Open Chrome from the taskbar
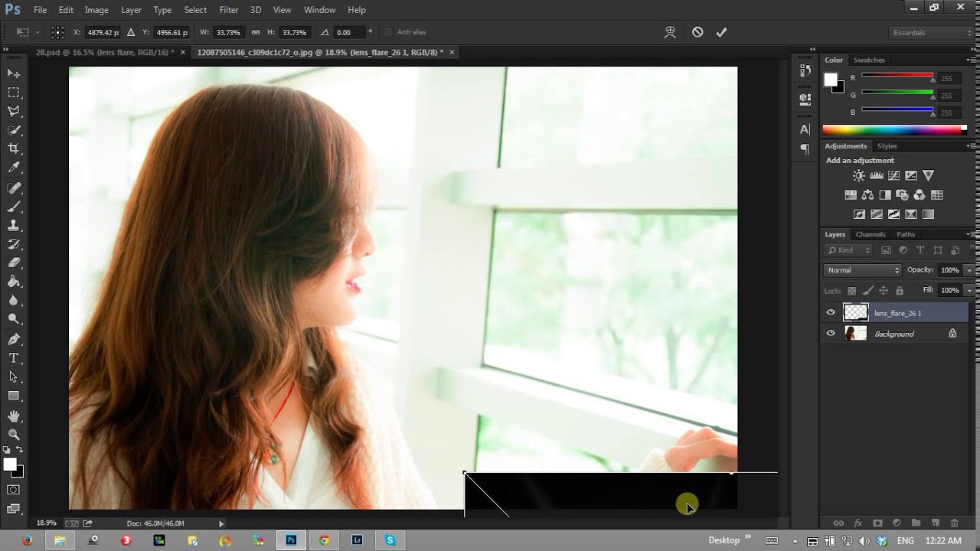The image size is (980, 551). point(324,540)
